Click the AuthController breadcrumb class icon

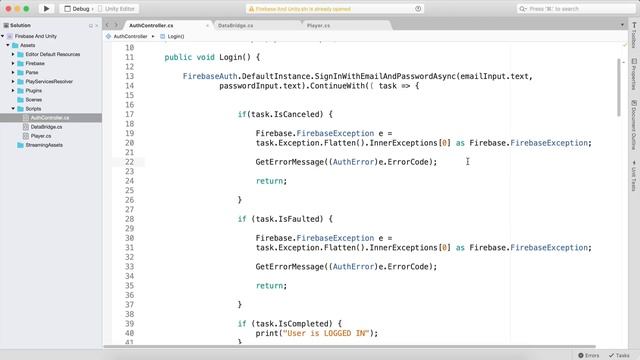(x=108, y=36)
